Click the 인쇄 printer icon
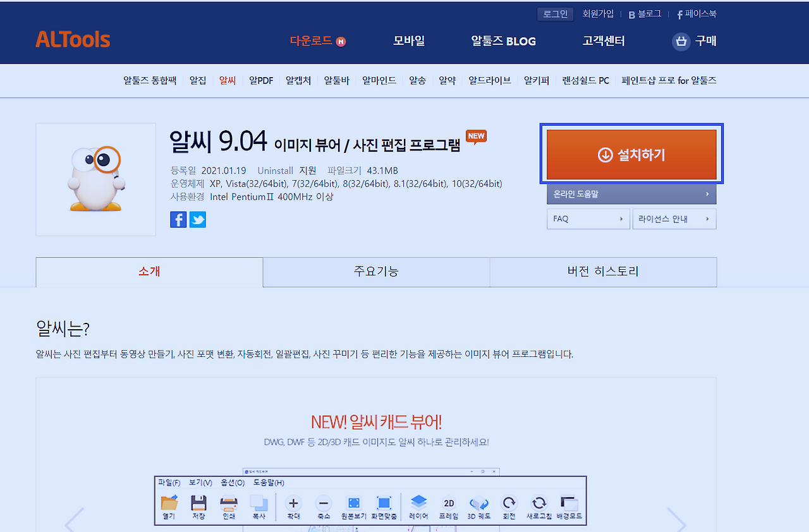 click(x=229, y=504)
